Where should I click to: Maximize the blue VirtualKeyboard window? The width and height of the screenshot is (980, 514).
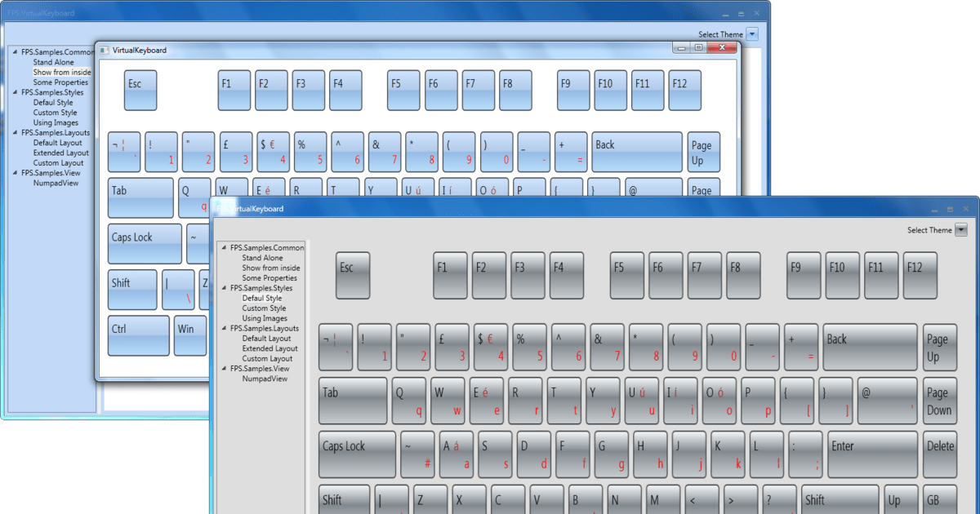(698, 48)
